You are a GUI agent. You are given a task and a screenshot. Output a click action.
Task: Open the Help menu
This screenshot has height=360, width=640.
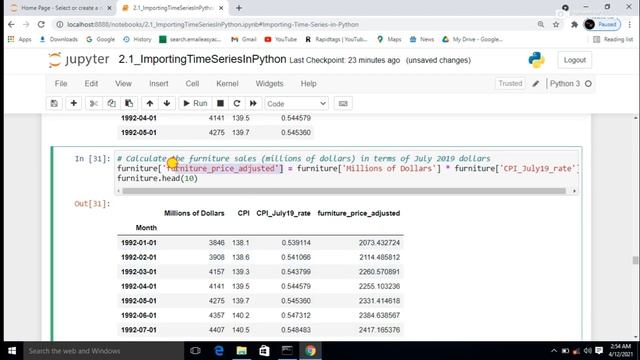[309, 83]
